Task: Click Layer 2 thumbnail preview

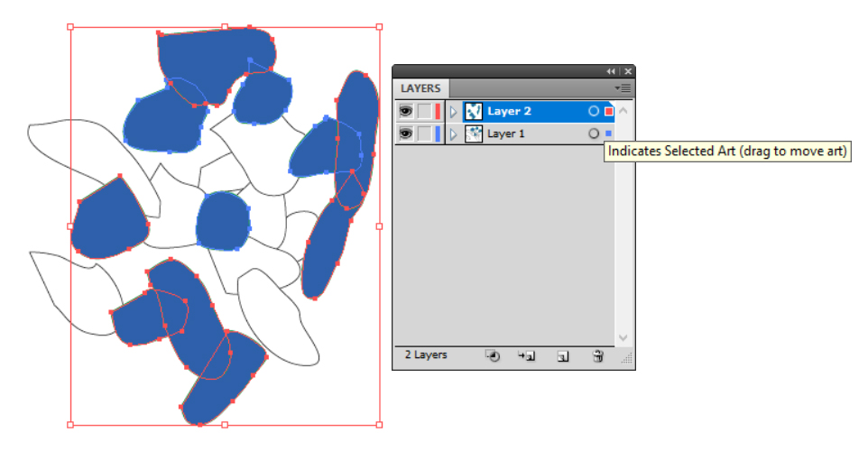Action: 474,111
